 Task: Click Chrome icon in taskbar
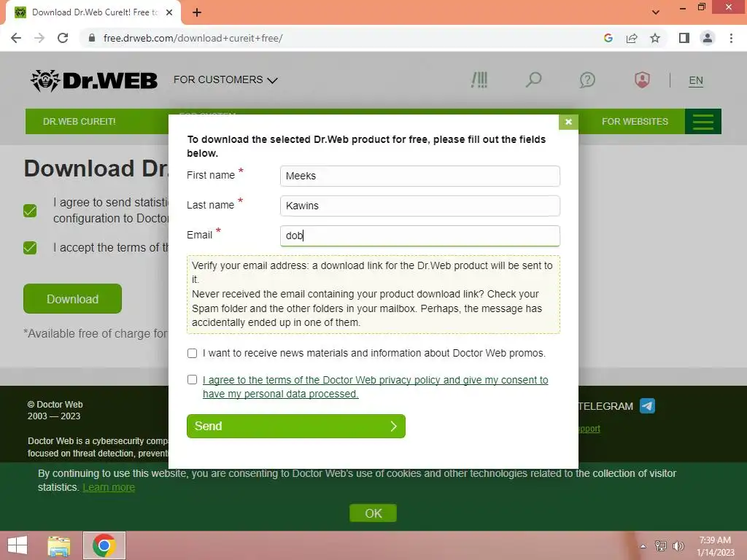[104, 545]
